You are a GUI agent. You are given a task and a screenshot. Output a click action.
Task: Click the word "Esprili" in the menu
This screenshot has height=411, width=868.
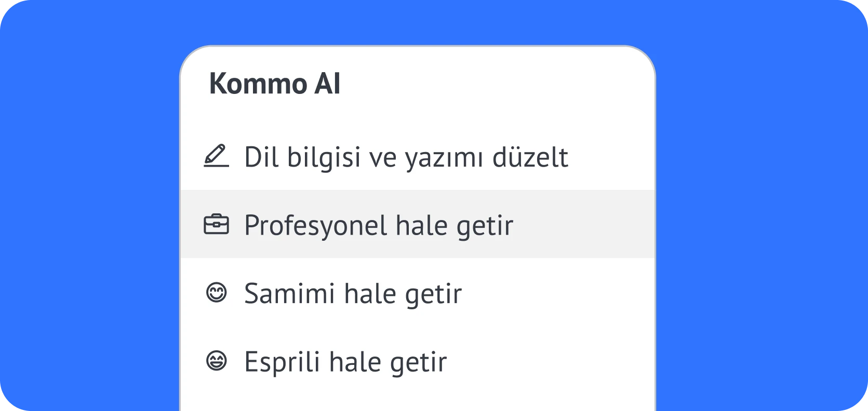[x=282, y=362]
